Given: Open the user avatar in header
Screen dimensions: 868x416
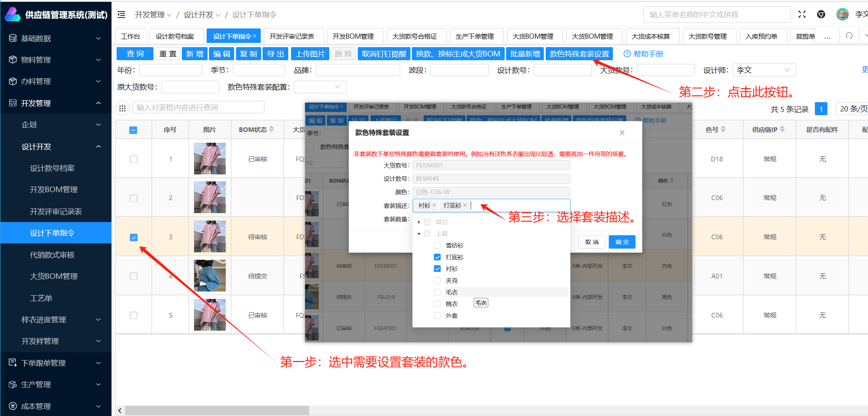Looking at the screenshot, I should (x=842, y=14).
